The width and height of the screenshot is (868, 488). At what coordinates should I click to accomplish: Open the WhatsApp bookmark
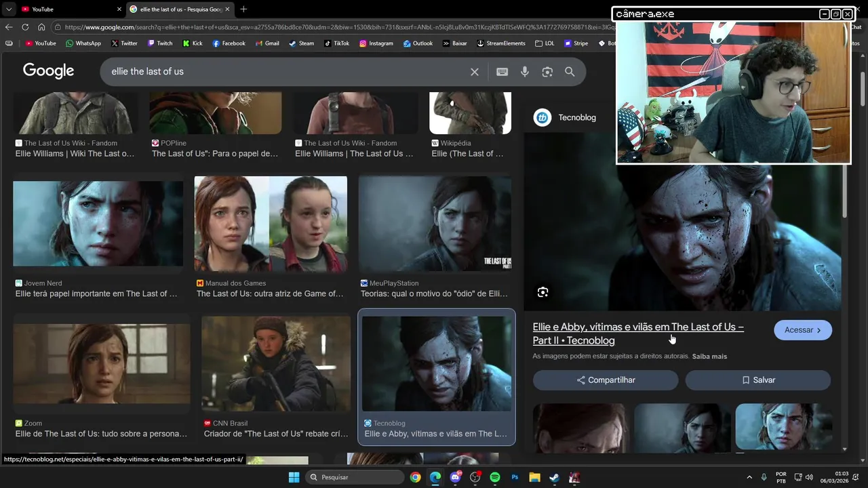pos(83,43)
